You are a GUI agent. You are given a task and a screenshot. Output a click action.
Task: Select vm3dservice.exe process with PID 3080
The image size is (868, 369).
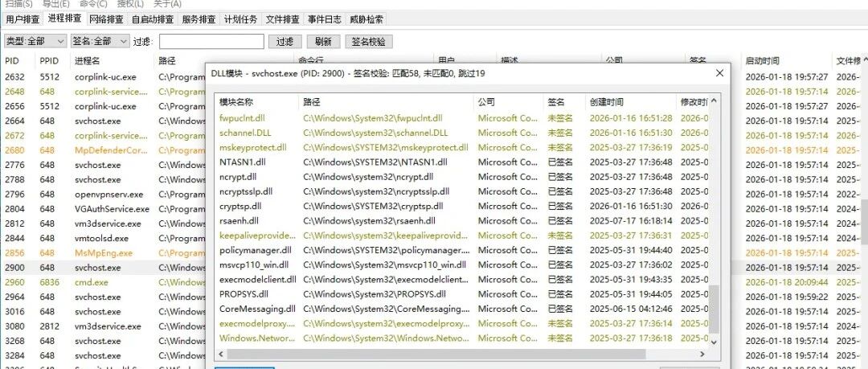coord(105,326)
